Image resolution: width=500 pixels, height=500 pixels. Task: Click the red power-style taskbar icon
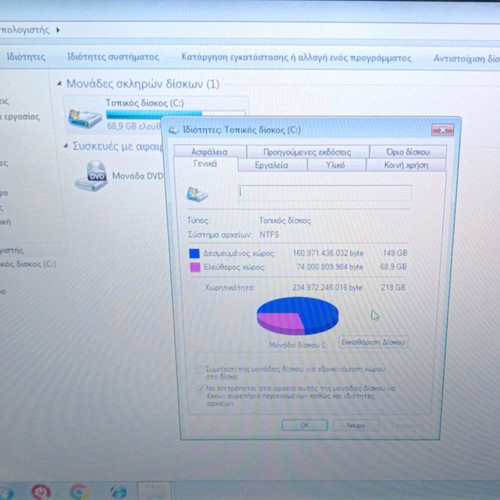point(41,492)
